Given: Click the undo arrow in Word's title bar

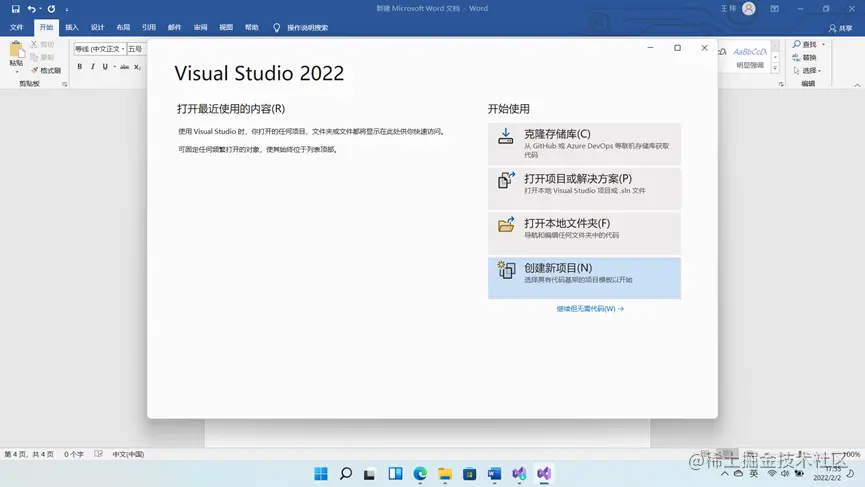Looking at the screenshot, I should tap(31, 9).
